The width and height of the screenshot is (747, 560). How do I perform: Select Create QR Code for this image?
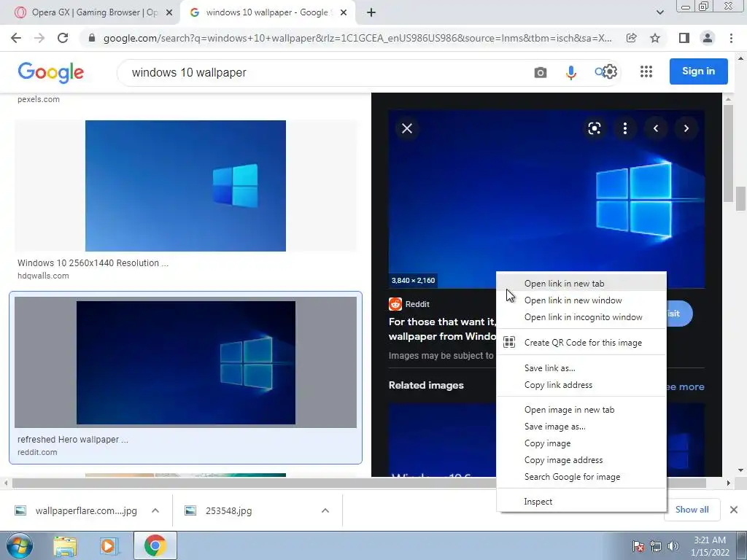tap(581, 343)
